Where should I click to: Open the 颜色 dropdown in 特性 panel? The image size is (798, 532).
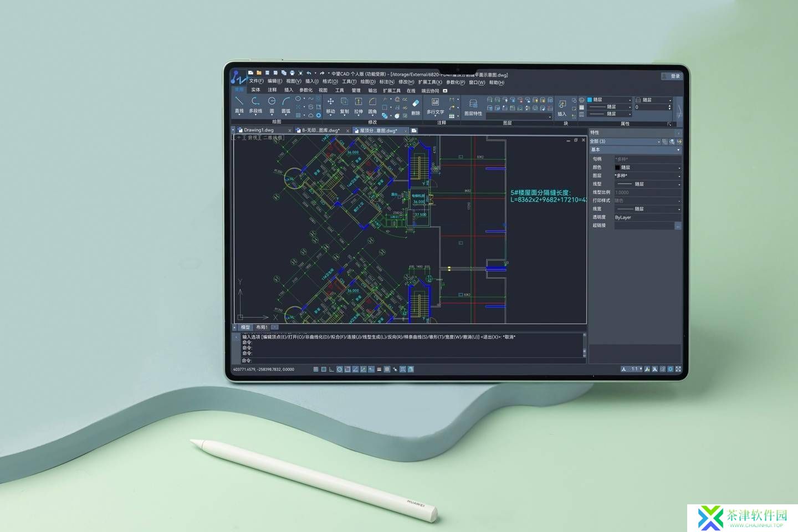point(648,167)
